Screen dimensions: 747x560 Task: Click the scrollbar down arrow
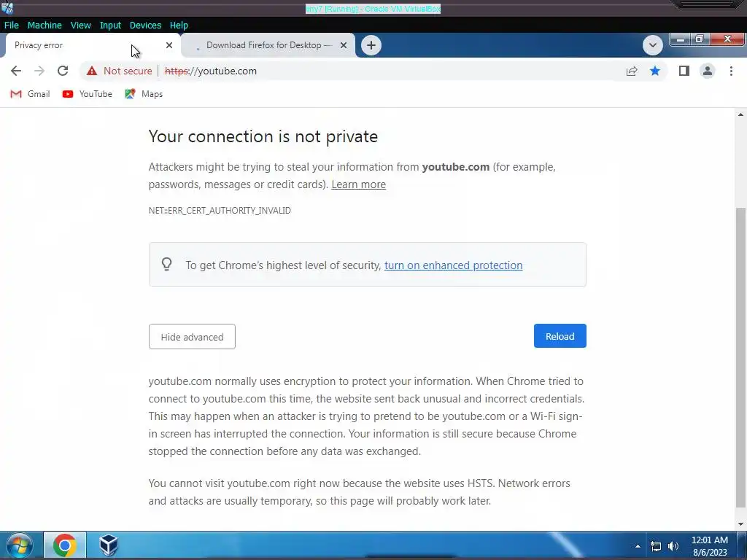(x=740, y=524)
